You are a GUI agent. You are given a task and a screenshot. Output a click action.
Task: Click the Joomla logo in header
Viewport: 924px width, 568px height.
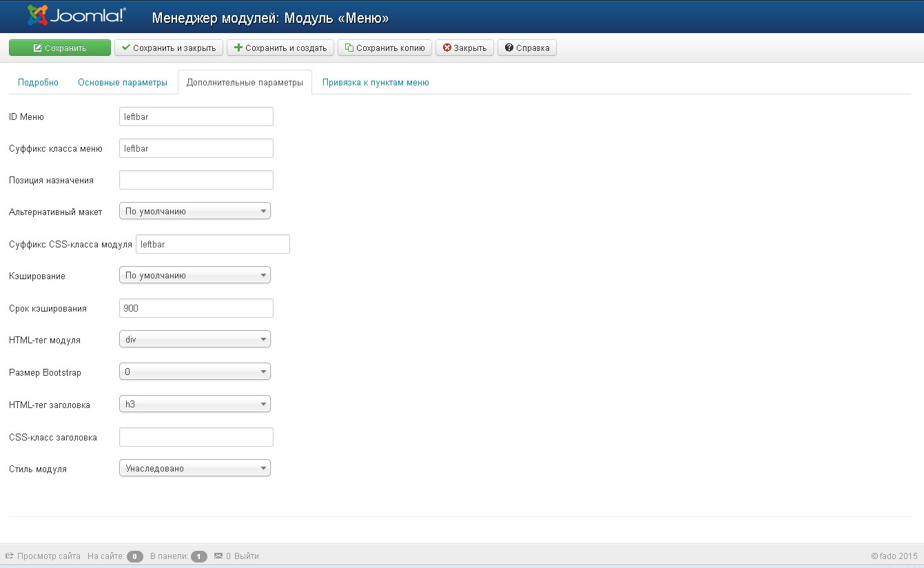point(76,16)
